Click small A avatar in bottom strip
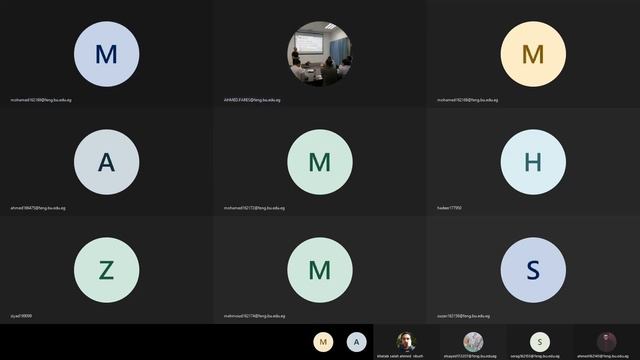This screenshot has height=360, width=640. [x=356, y=342]
